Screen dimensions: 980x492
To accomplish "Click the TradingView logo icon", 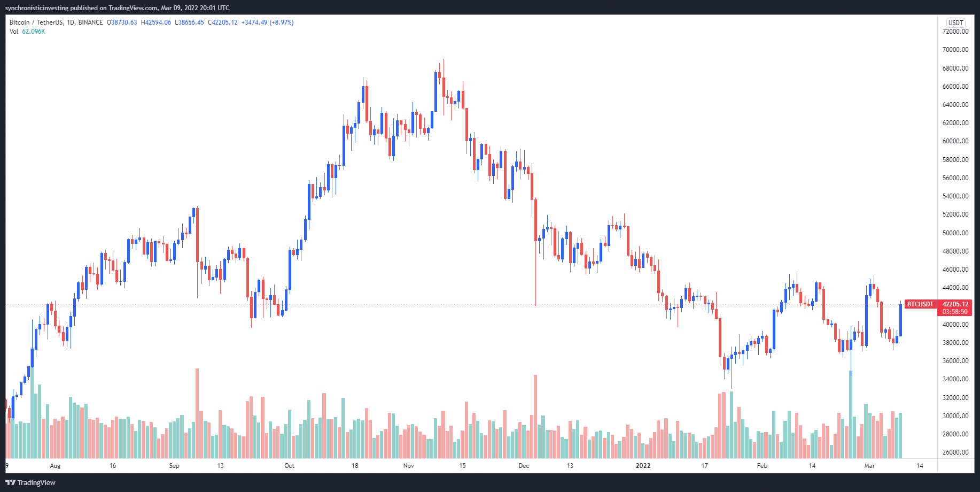I will 10,482.
